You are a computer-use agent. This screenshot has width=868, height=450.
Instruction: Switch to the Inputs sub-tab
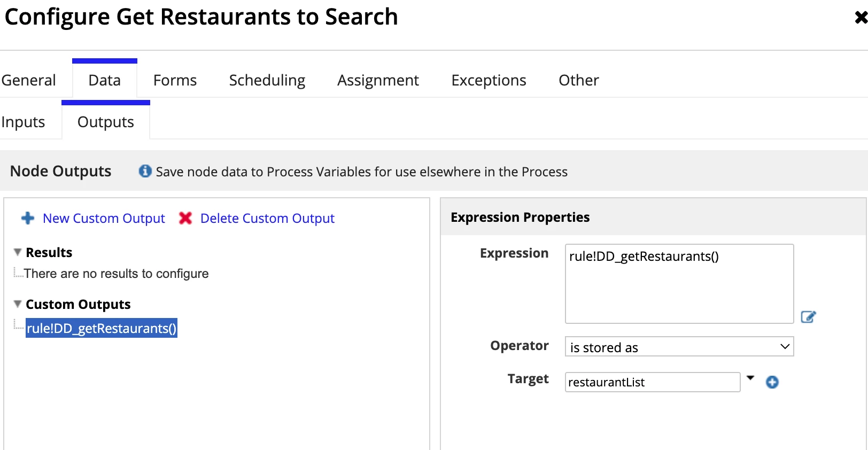point(23,122)
